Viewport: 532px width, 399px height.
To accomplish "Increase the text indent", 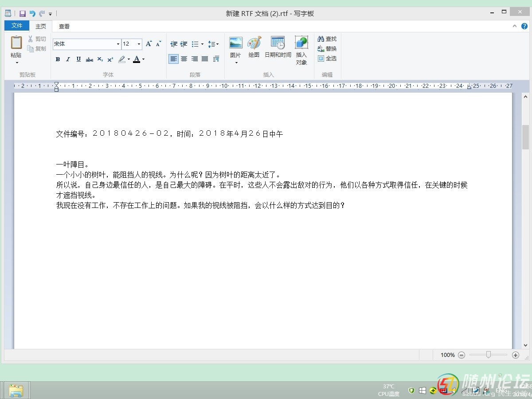I will pyautogui.click(x=184, y=44).
